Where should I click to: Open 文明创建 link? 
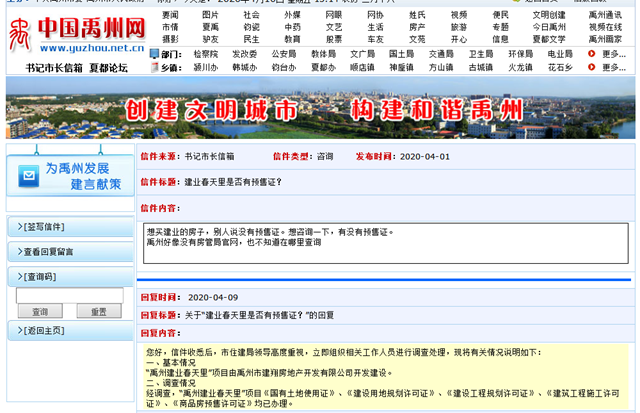(549, 15)
